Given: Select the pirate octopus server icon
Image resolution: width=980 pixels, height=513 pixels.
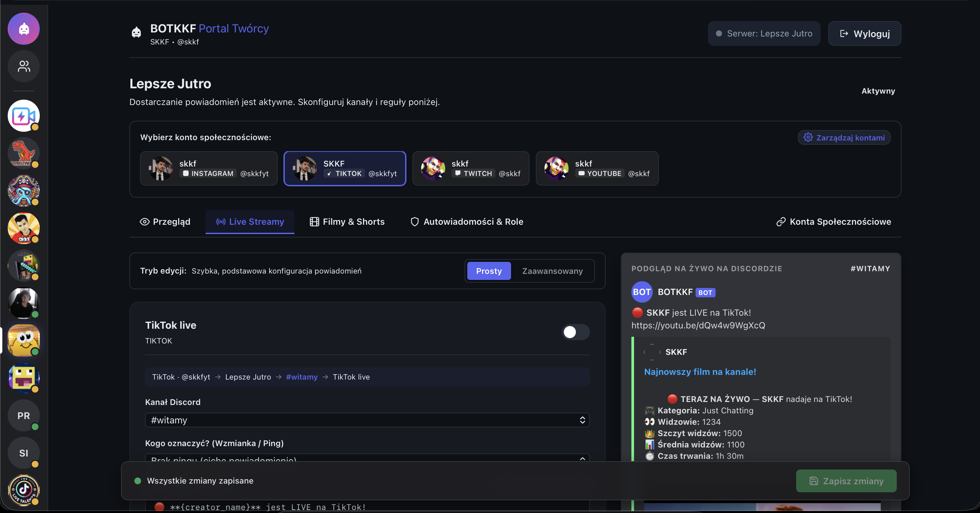Looking at the screenshot, I should point(24,191).
